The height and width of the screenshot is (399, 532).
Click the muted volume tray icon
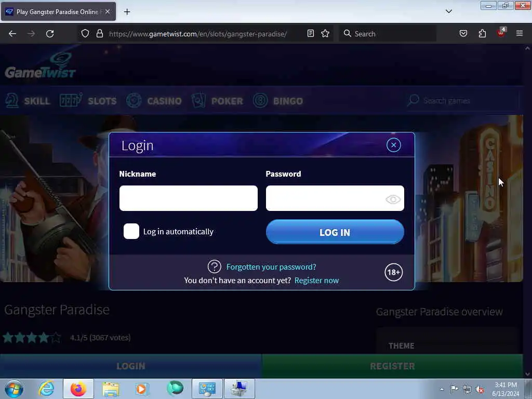tap(480, 389)
